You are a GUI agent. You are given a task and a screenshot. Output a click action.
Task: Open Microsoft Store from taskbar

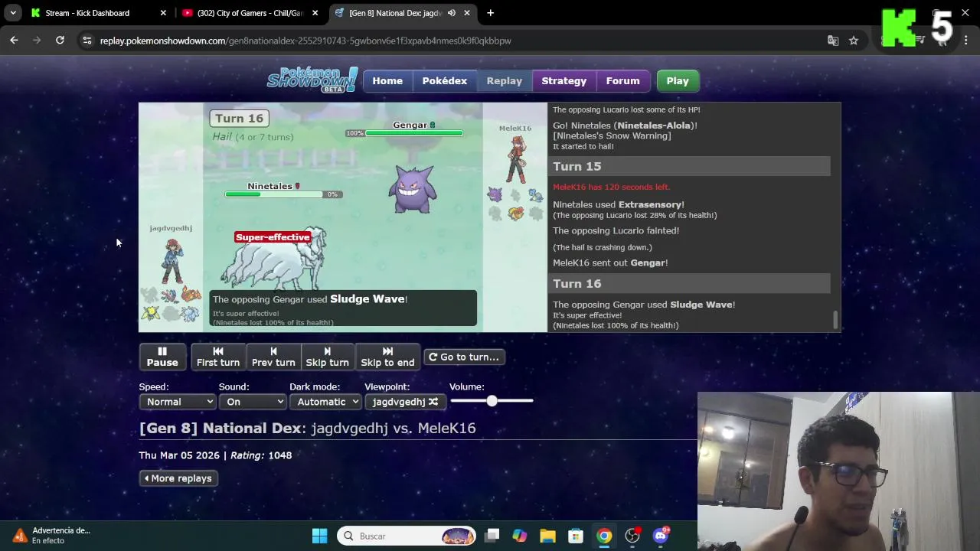point(576,536)
